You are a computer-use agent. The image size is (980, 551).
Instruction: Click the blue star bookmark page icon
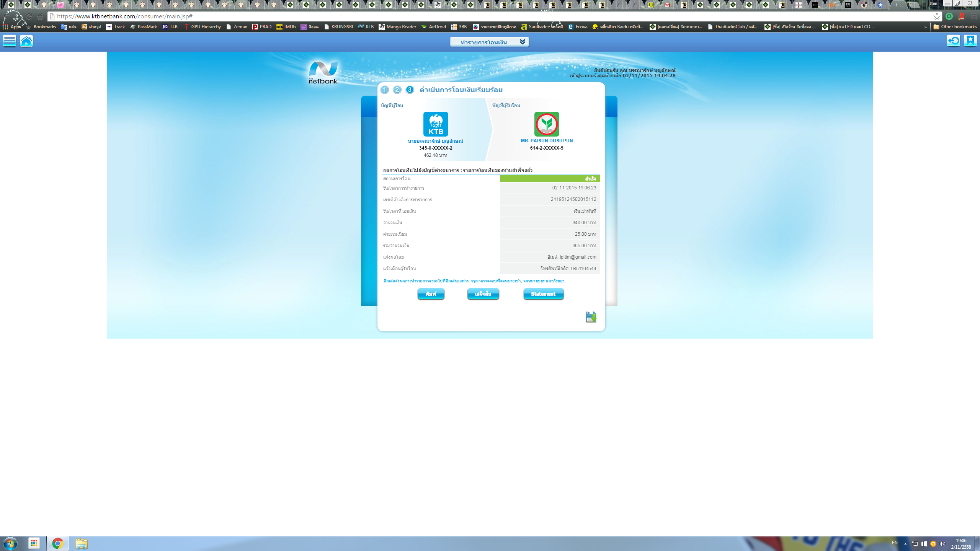click(970, 41)
